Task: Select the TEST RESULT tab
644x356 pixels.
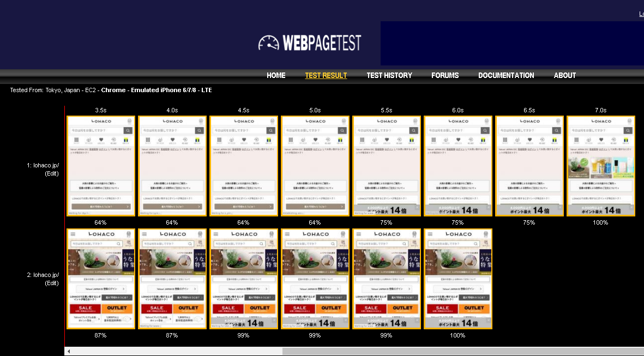Action: [x=326, y=76]
